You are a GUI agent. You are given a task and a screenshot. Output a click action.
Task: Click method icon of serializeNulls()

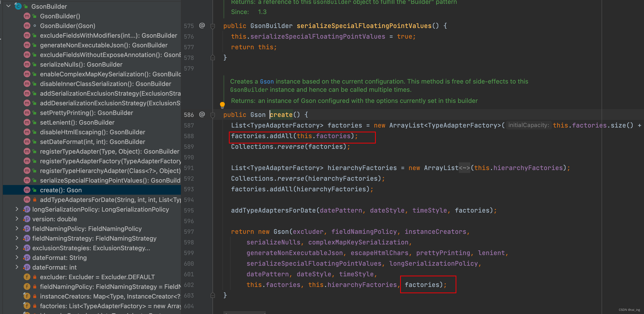27,64
